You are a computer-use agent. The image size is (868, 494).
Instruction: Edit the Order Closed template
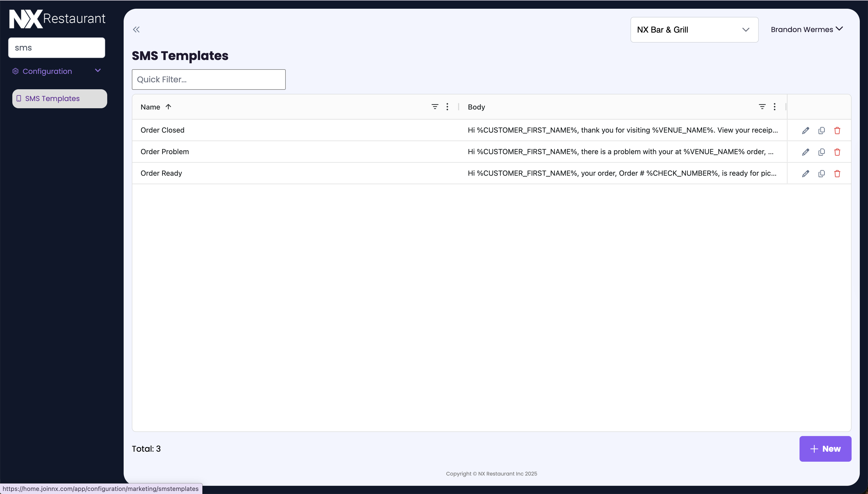coord(805,131)
